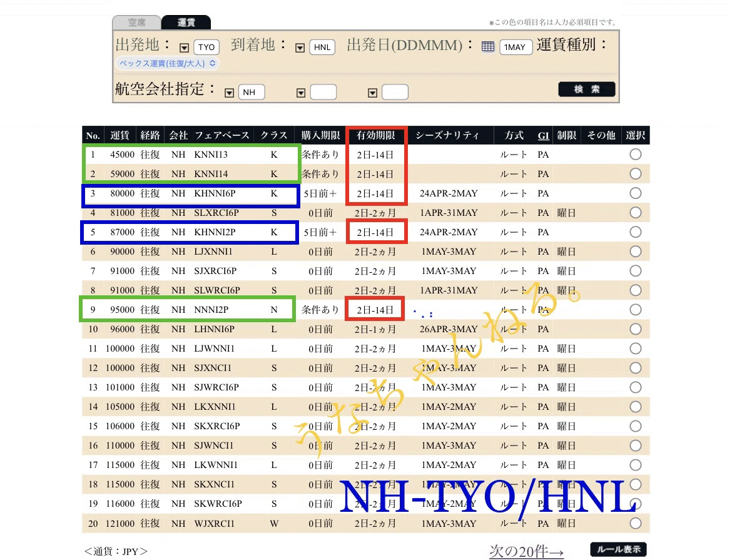Select radio for fare SJXRCI6P row 7
Image resolution: width=732 pixels, height=560 pixels.
tap(636, 271)
